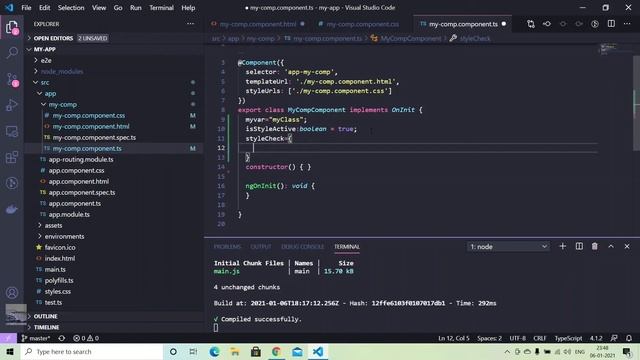The width and height of the screenshot is (640, 360).
Task: Click Split Editor Right icon
Action: [611, 24]
